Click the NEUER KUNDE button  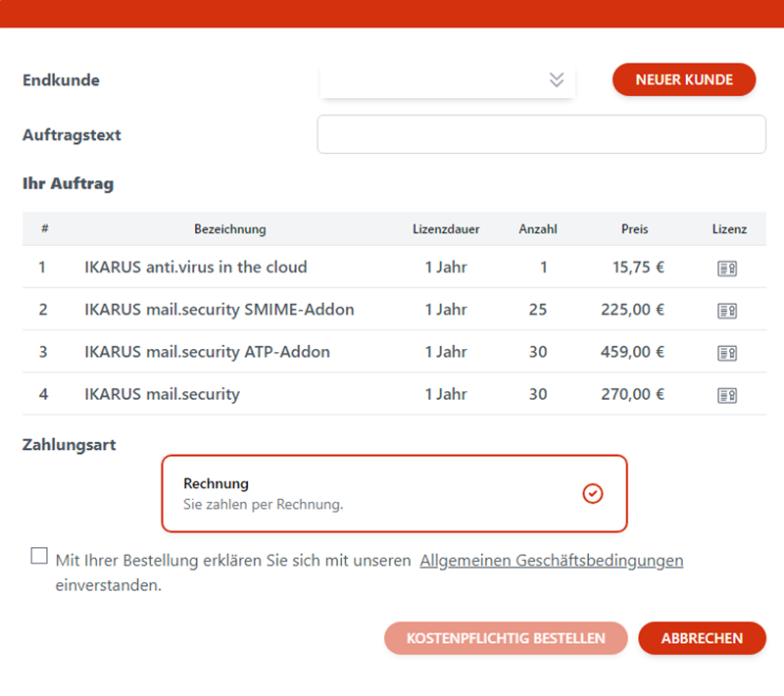click(684, 79)
